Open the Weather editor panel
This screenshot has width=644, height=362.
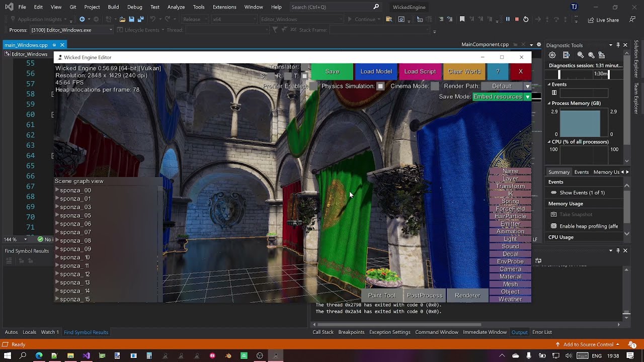(x=510, y=299)
